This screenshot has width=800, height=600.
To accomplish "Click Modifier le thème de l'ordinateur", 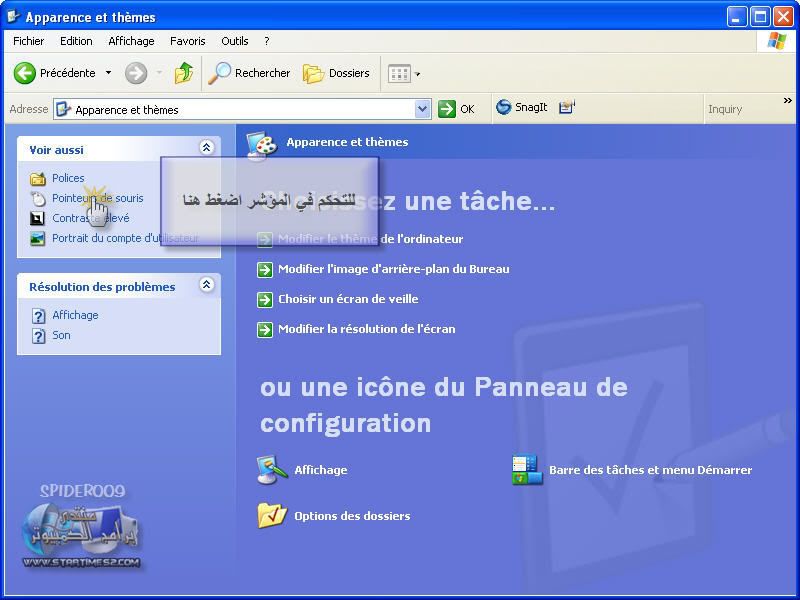I will point(370,239).
